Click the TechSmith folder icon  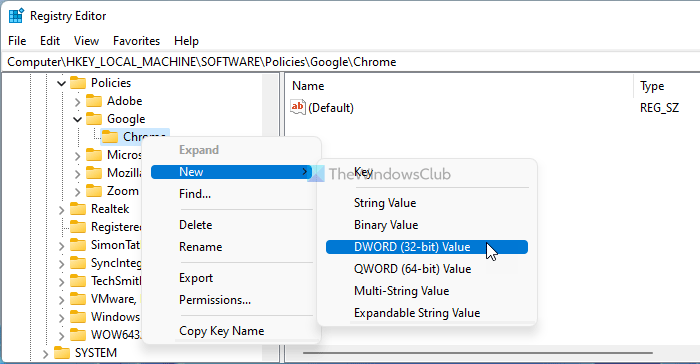[x=78, y=280]
